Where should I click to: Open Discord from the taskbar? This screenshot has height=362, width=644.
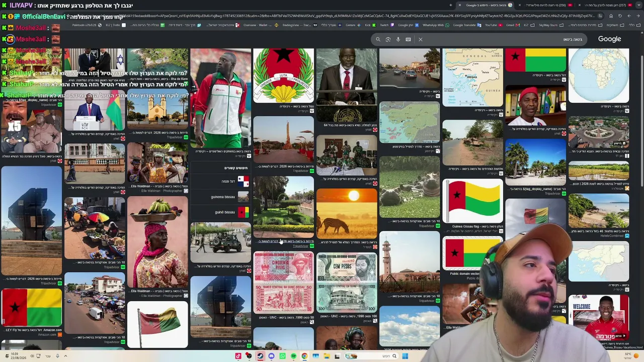[271, 356]
